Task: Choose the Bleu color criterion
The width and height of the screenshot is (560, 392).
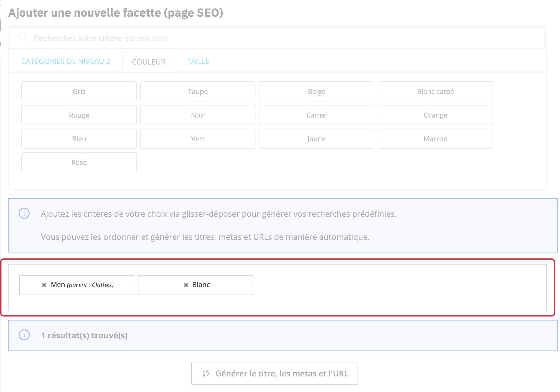Action: point(79,139)
